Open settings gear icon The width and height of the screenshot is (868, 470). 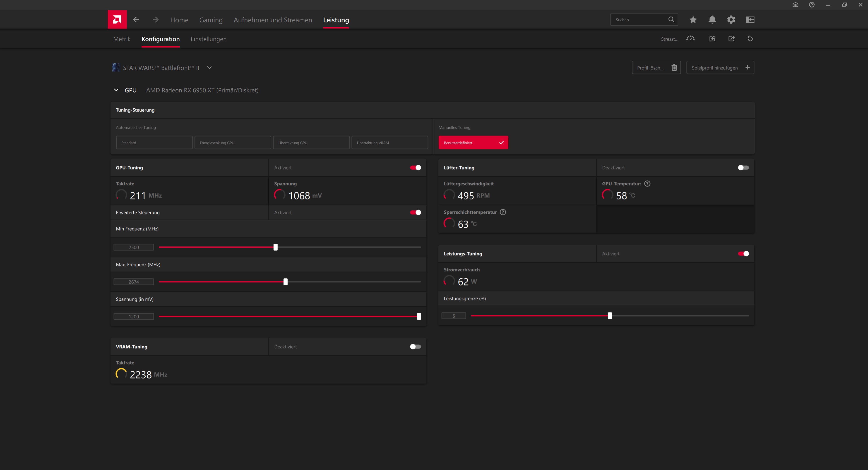[x=731, y=19]
